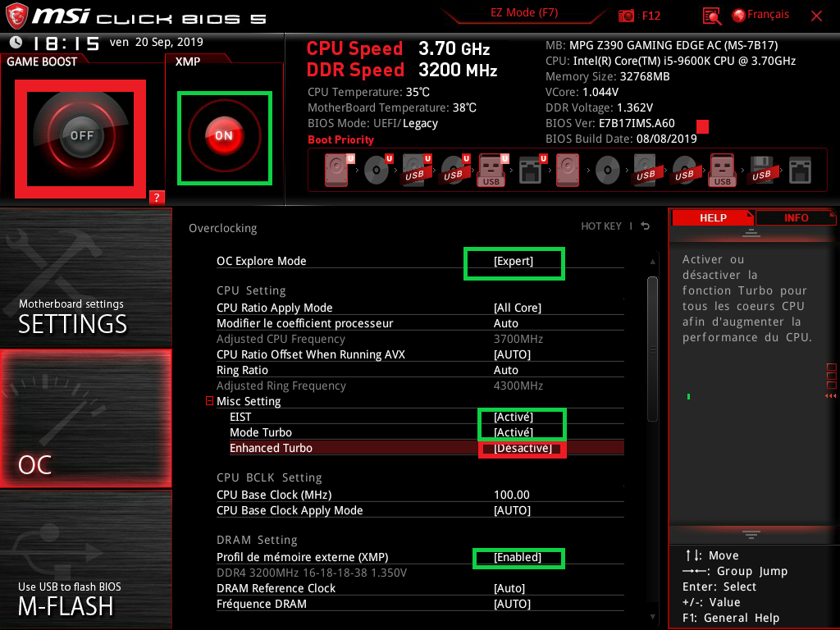Click the Boot Priority label
This screenshot has height=630, width=840.
[340, 139]
